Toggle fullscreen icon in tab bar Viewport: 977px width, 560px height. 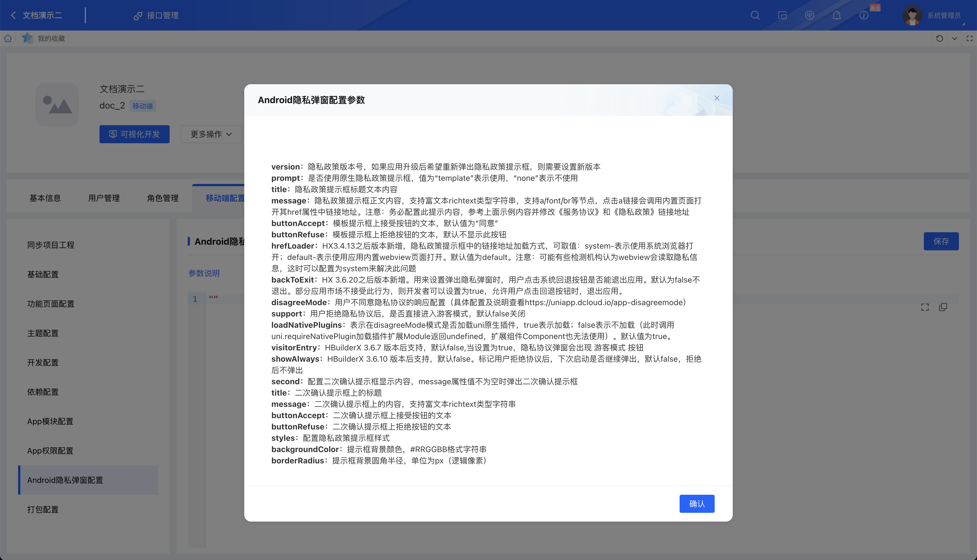[x=970, y=38]
